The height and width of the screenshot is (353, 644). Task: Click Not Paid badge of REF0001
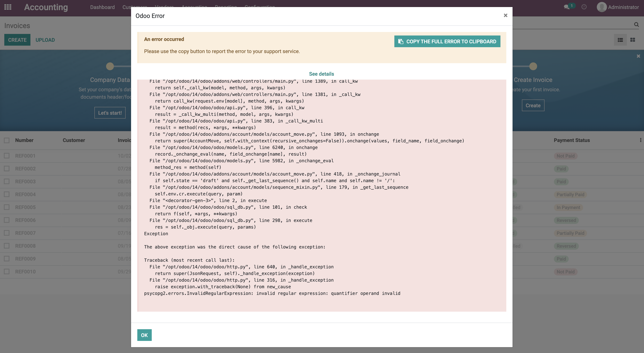click(x=566, y=156)
